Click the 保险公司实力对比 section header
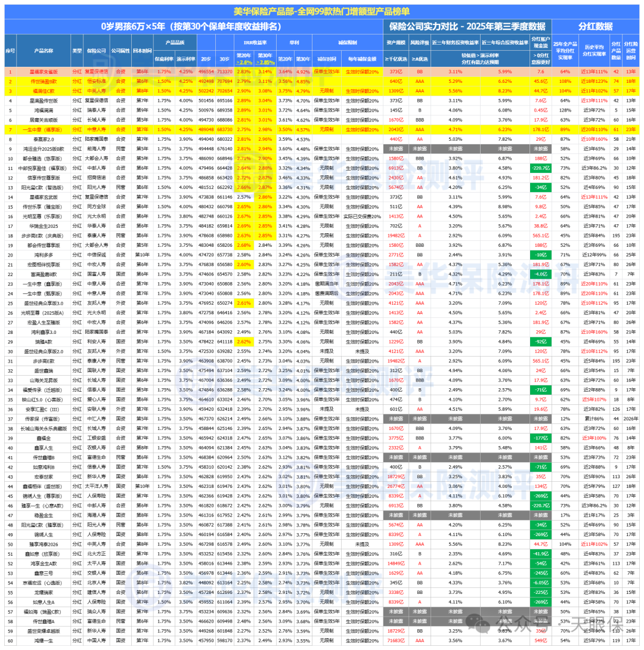The image size is (644, 650). click(x=466, y=27)
